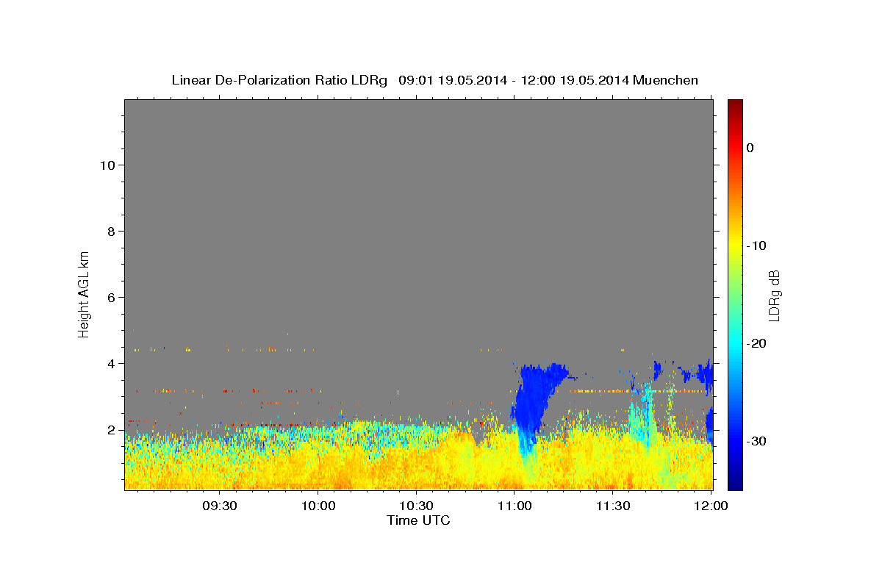Image resolution: width=882 pixels, height=588 pixels.
Task: Click the 12:00 time tick label
Action: click(x=711, y=506)
